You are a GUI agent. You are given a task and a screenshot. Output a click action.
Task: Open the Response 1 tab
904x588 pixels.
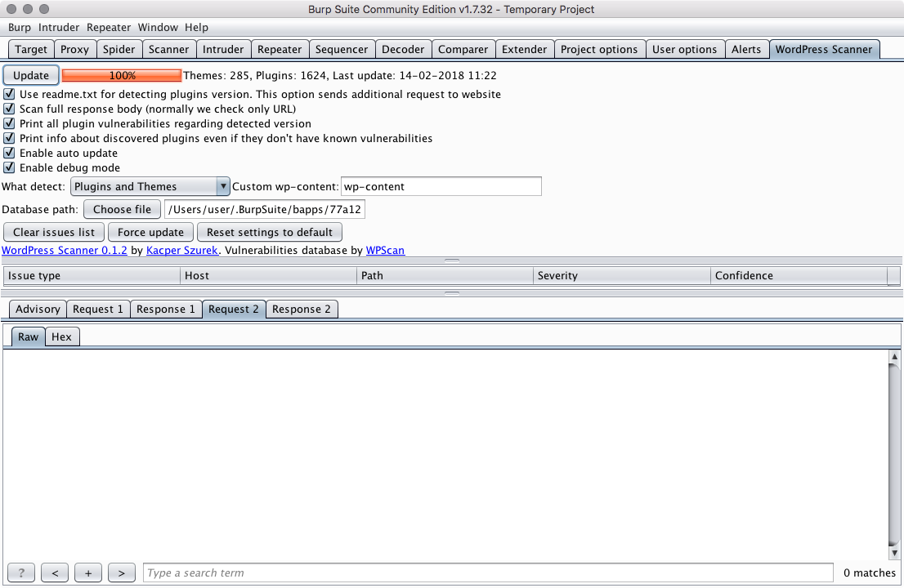click(166, 310)
